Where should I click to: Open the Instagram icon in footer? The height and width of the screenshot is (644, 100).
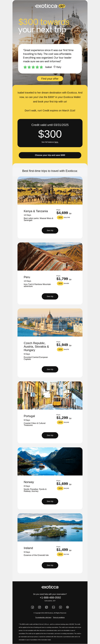point(39,607)
